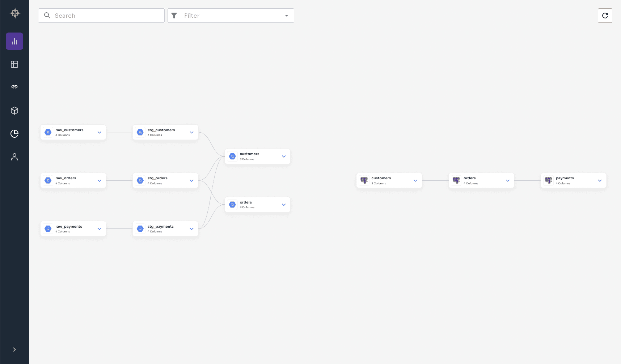Click the funnel icon in the Filter box
The width and height of the screenshot is (621, 364).
click(x=174, y=16)
